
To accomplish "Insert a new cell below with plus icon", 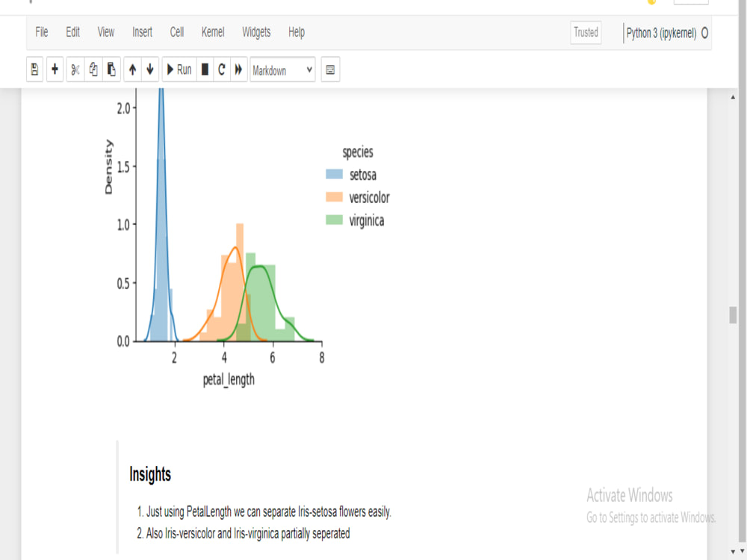I will [54, 69].
